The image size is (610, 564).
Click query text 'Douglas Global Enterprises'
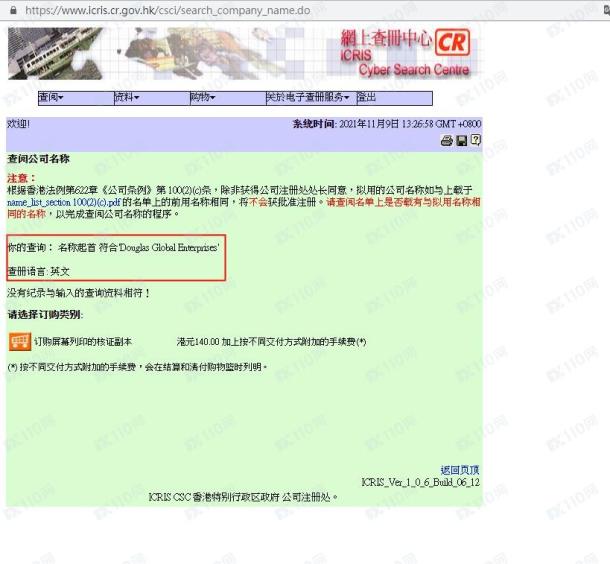(169, 247)
